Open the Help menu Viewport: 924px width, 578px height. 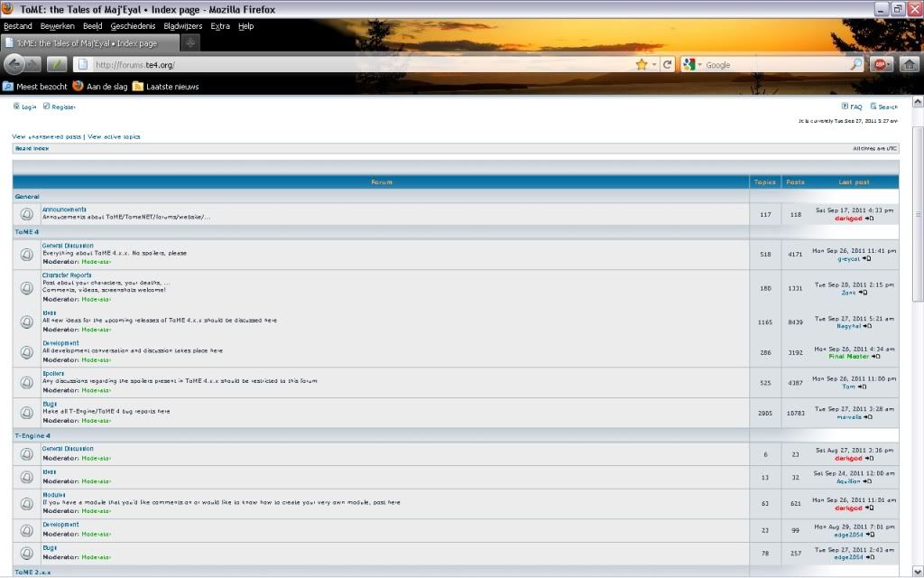245,26
